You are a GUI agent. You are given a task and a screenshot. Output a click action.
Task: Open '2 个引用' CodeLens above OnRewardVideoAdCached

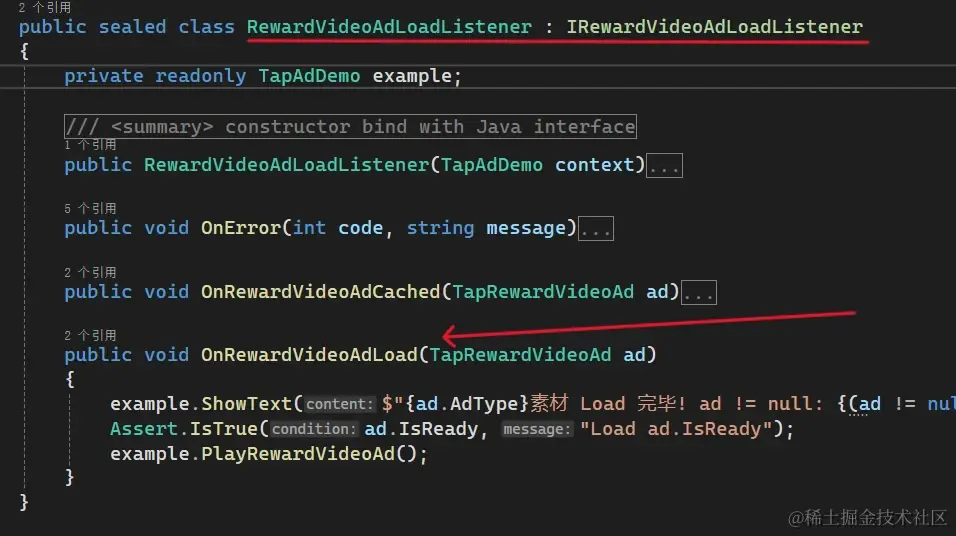(90, 272)
